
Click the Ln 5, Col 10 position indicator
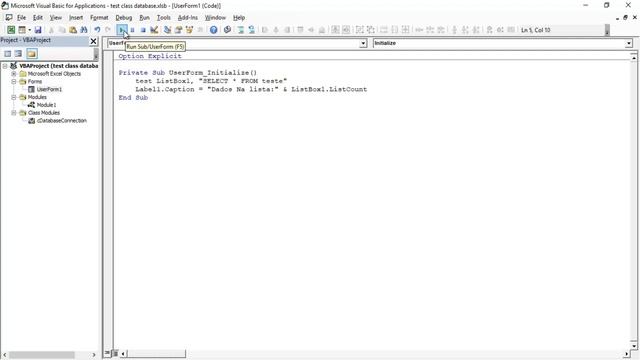536,30
